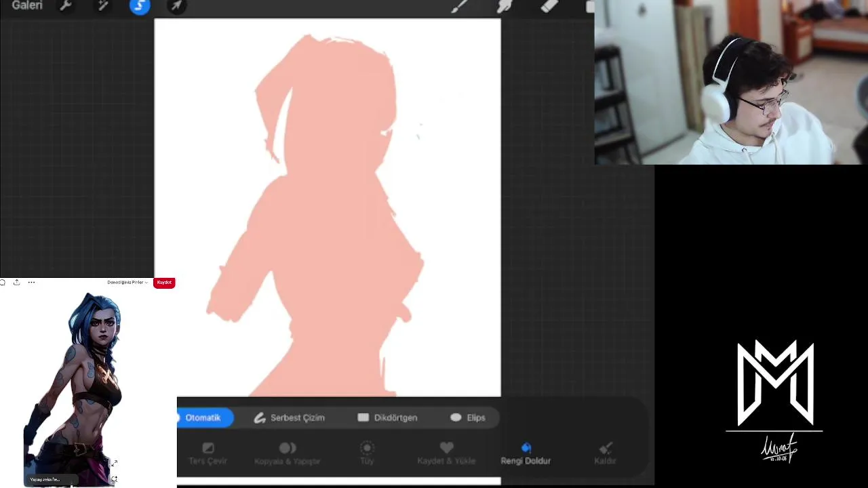Open the Actions wrench menu
This screenshot has width=868, height=488.
[x=66, y=5]
